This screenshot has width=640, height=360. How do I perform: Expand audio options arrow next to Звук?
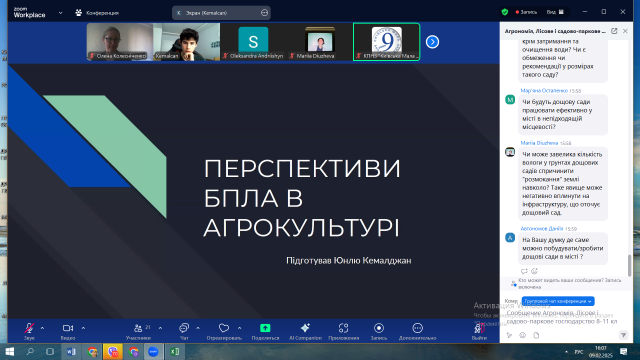tap(42, 328)
